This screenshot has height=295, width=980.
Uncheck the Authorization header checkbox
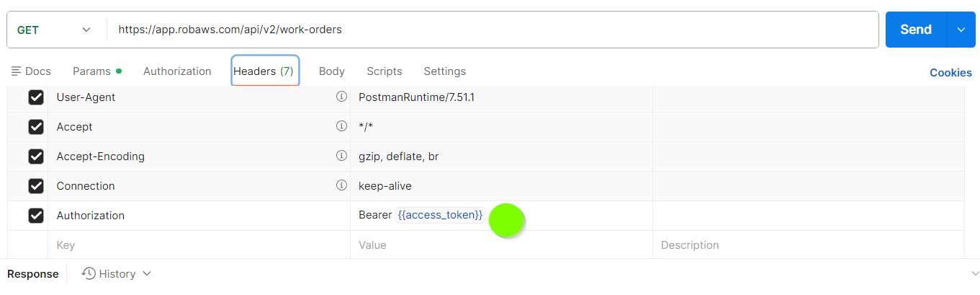pyautogui.click(x=36, y=216)
